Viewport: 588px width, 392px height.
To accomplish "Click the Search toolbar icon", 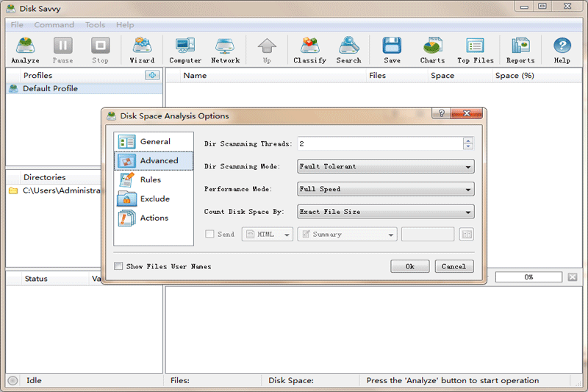I will [x=348, y=50].
